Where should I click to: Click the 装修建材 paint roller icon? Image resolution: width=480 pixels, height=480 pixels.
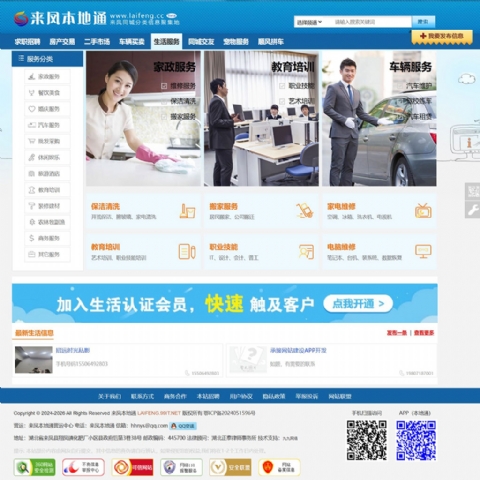[x=32, y=206]
